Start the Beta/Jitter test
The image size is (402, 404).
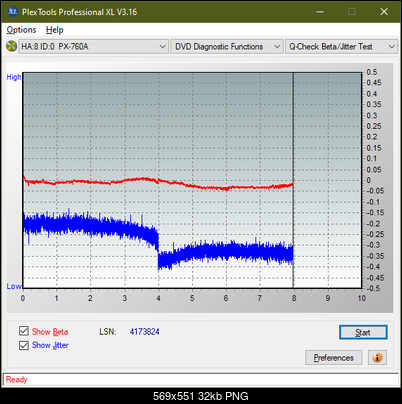[363, 332]
